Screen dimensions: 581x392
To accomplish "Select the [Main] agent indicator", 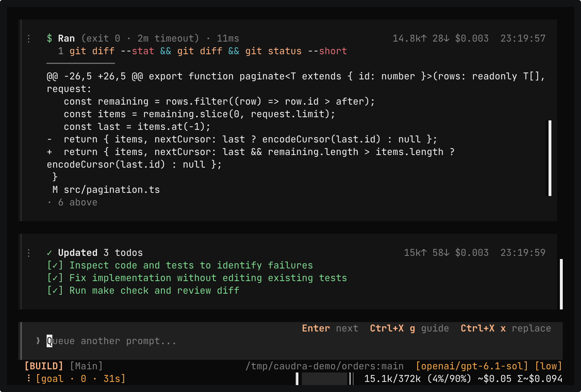I will pyautogui.click(x=86, y=366).
